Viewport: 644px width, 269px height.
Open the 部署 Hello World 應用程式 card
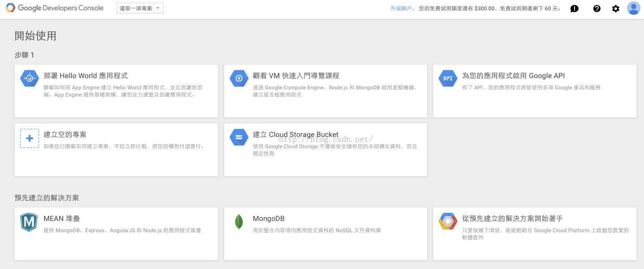(116, 90)
